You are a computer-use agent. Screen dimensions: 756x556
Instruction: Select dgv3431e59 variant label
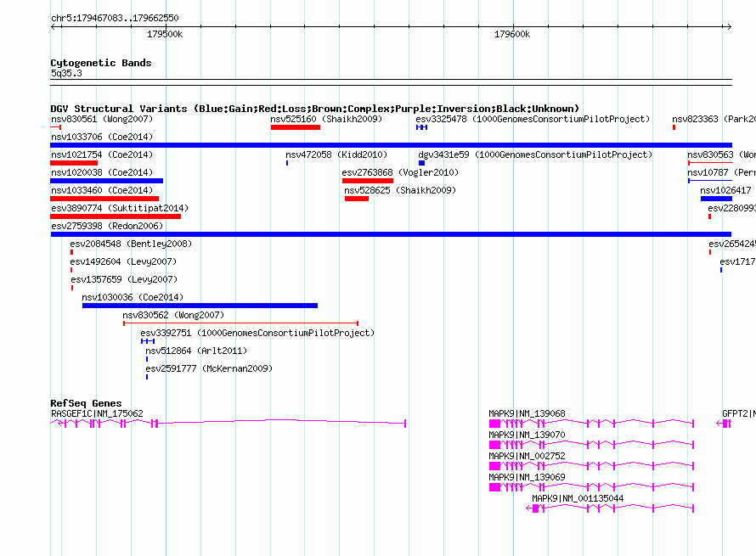535,154
